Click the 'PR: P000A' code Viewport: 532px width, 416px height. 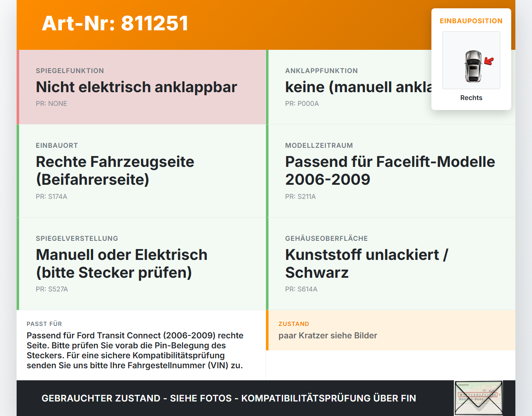[x=302, y=103]
